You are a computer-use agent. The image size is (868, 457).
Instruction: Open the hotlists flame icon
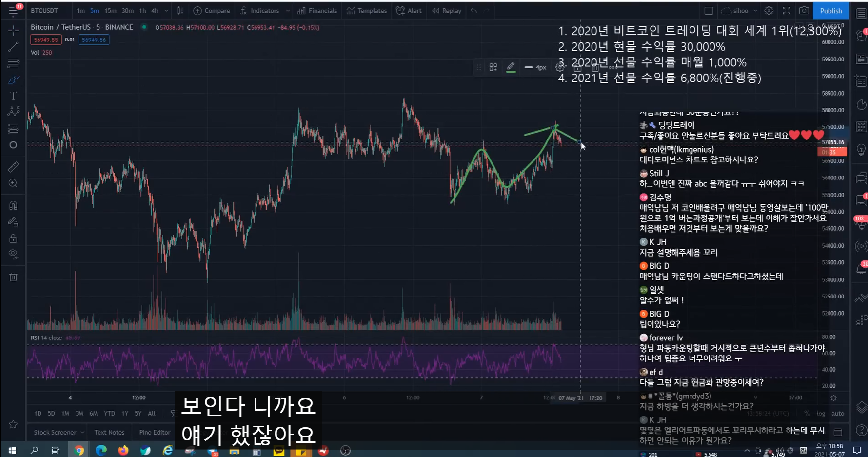click(862, 104)
